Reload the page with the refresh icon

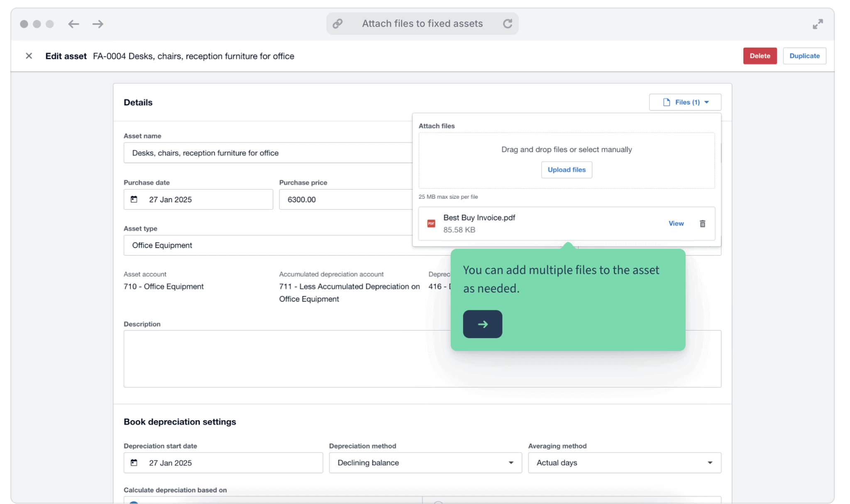pos(508,24)
